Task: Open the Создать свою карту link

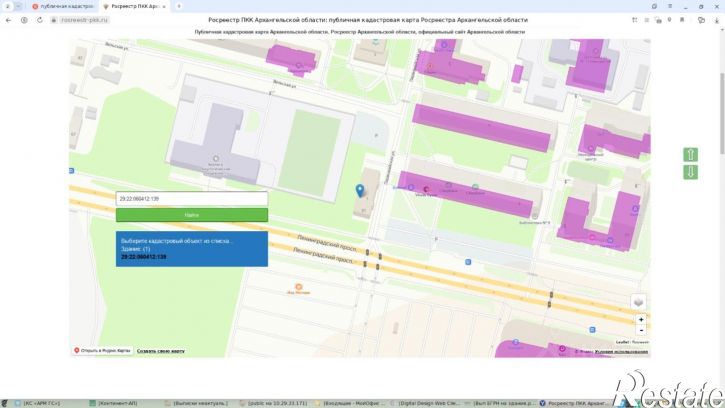Action: click(x=160, y=351)
